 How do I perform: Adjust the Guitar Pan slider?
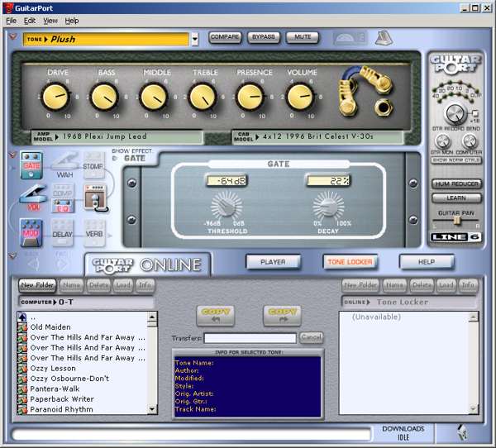pos(456,220)
